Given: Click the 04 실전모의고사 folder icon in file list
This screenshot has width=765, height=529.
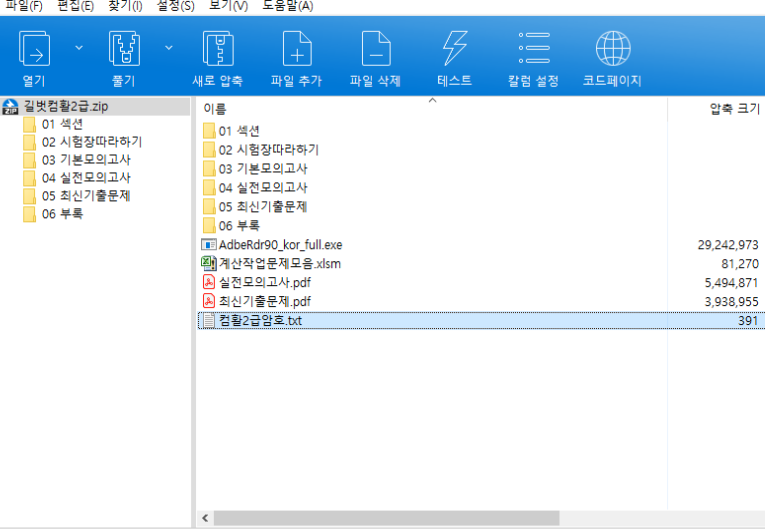Looking at the screenshot, I should [209, 187].
